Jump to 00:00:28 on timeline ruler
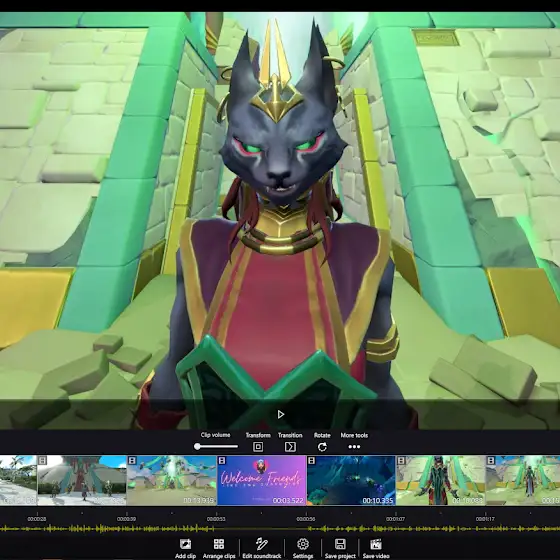This screenshot has width=560, height=560. coord(36,519)
